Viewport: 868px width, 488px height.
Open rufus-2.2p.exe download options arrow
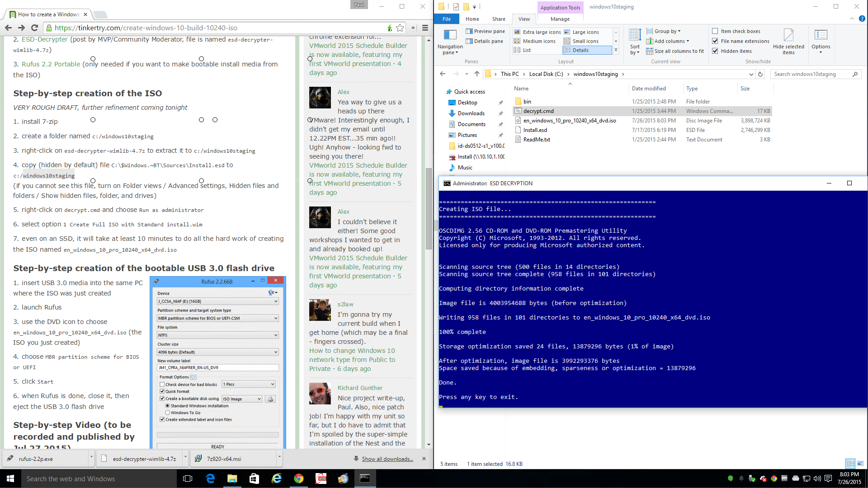pyautogui.click(x=91, y=458)
